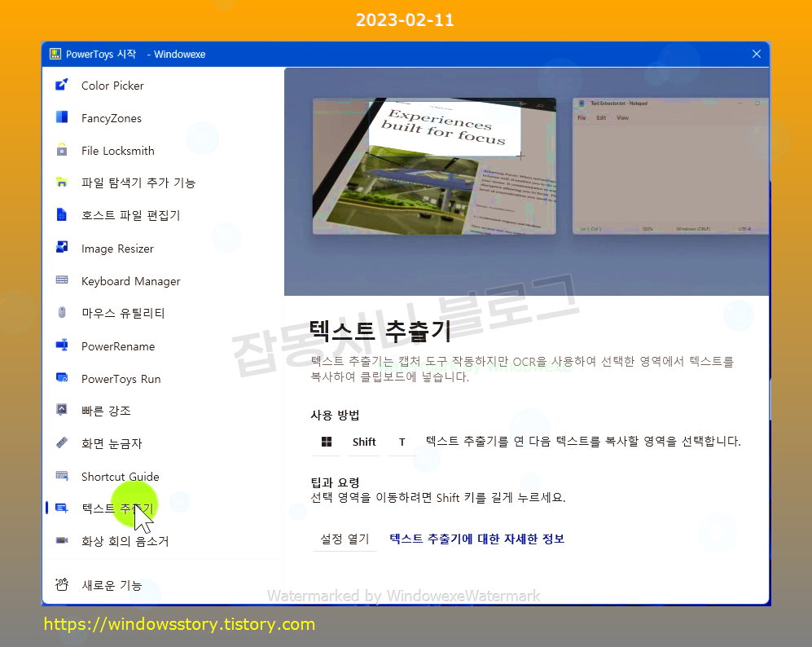The width and height of the screenshot is (812, 647).
Task: Click the Keyboard Manager keyboard icon
Action: 62,279
